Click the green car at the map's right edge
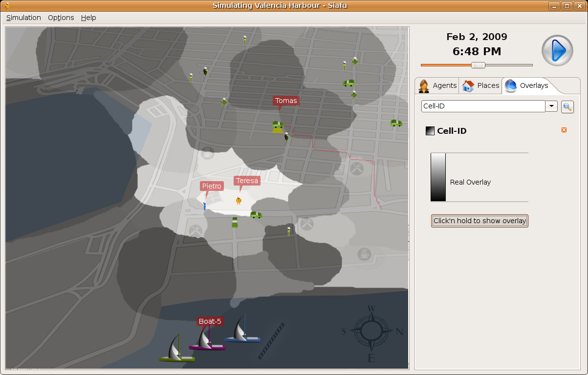Screen dimensions: 588x375 (396, 123)
